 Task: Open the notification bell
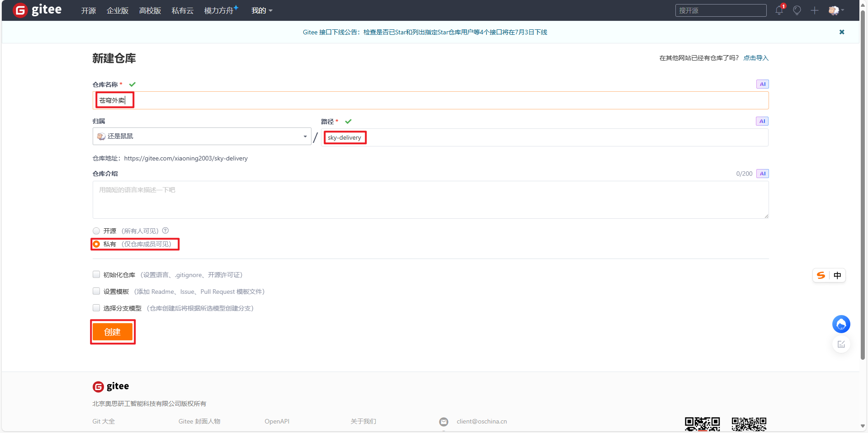coord(779,10)
